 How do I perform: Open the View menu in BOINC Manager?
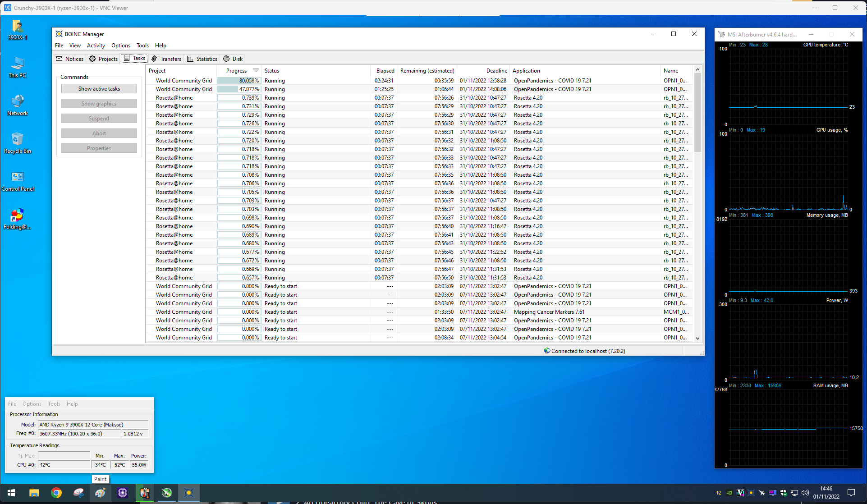click(x=75, y=46)
